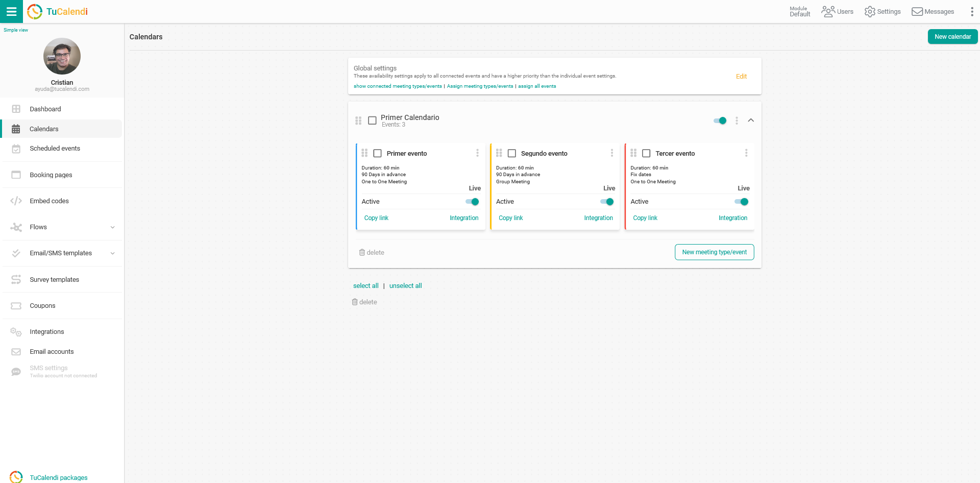This screenshot has width=980, height=483.
Task: Edit the Global settings
Action: click(x=741, y=77)
